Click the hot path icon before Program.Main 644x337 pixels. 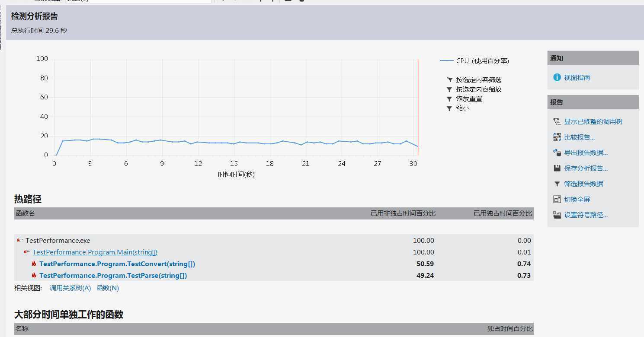[27, 252]
